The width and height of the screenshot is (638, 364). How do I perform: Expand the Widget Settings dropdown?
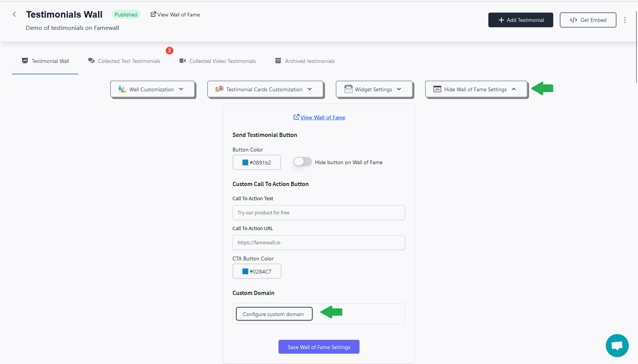pos(399,89)
